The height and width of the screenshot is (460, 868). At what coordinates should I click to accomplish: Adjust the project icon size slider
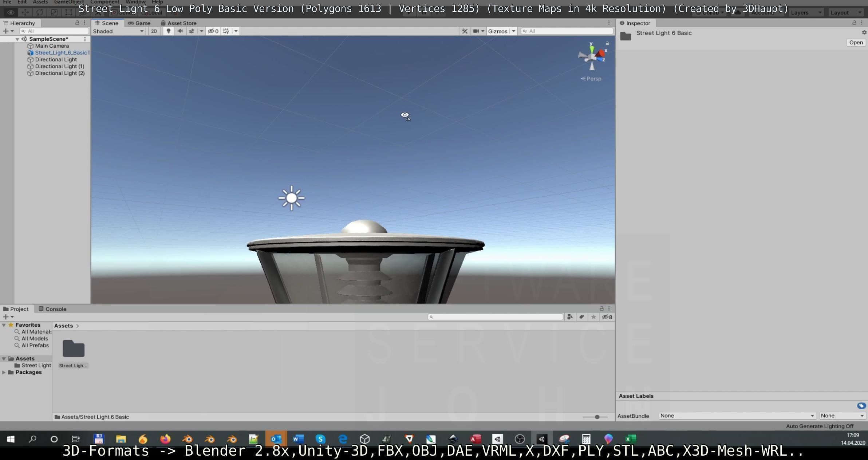click(597, 417)
